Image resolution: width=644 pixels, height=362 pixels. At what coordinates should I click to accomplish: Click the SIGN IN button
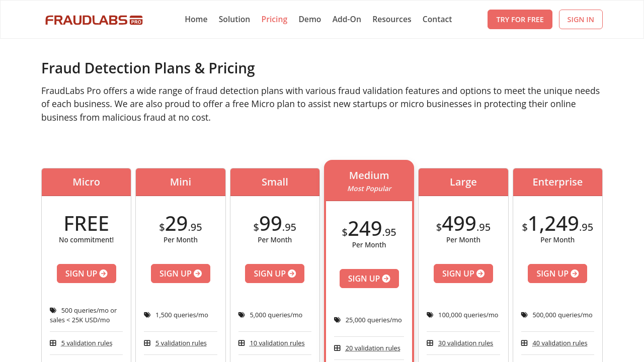coord(581,20)
